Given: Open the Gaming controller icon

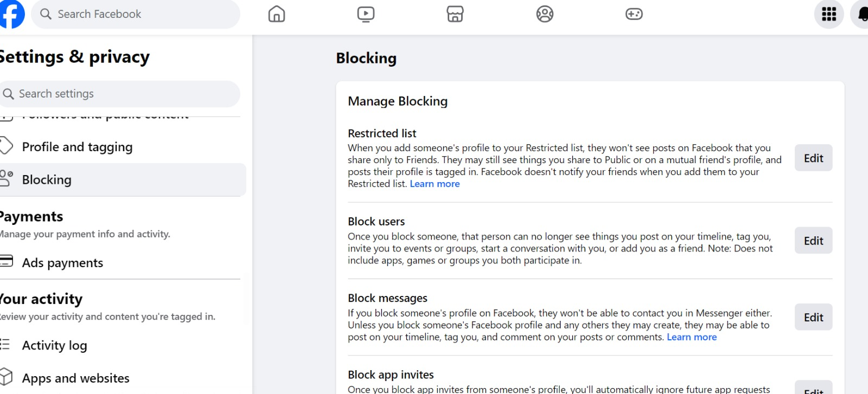Looking at the screenshot, I should tap(634, 14).
